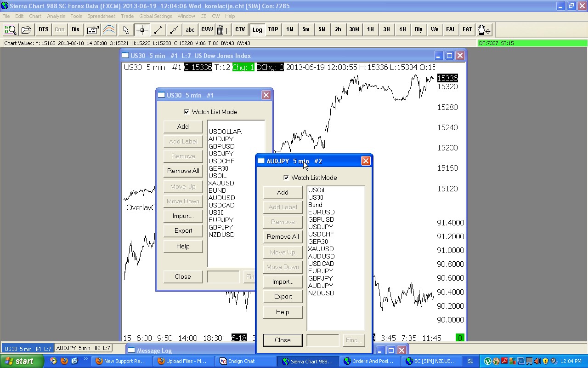Click the tool values window grid icon
Viewport: 588px width, 368px height.
223,30
